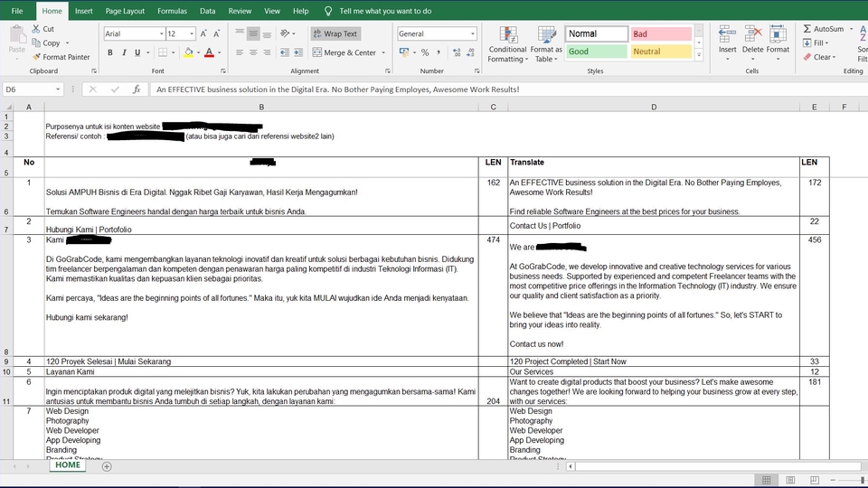Open Conditional Formatting menu

(x=507, y=44)
